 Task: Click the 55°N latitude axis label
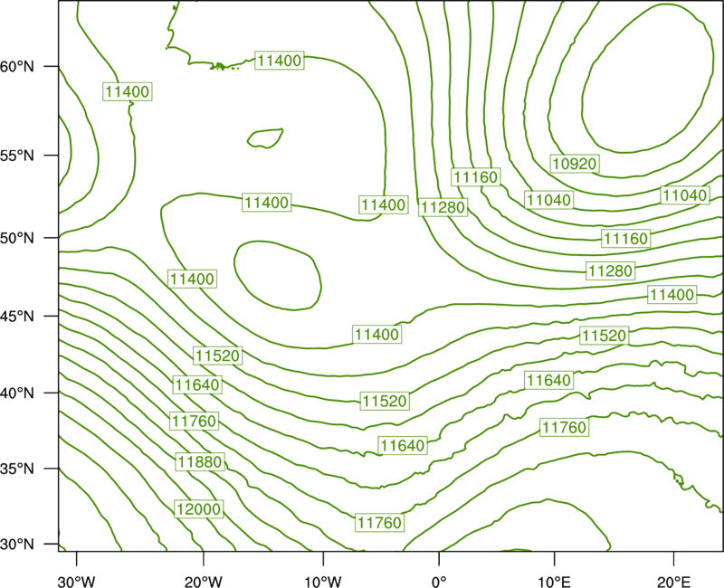17,156
